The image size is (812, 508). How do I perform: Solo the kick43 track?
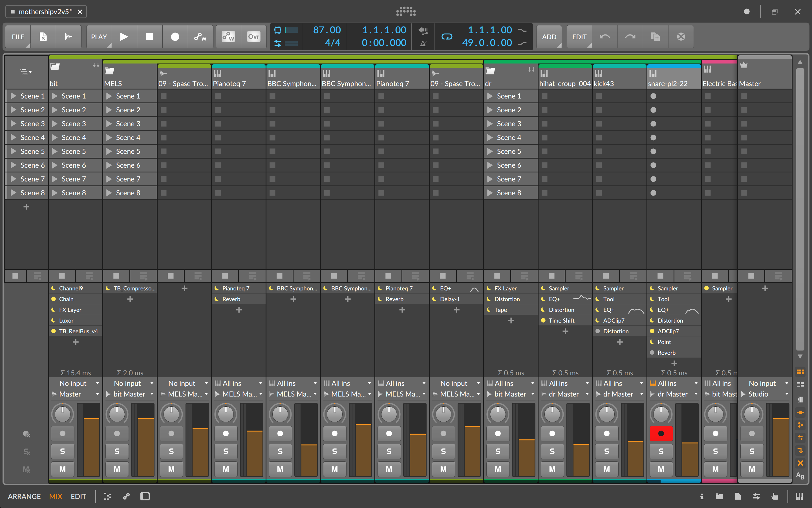pos(606,451)
